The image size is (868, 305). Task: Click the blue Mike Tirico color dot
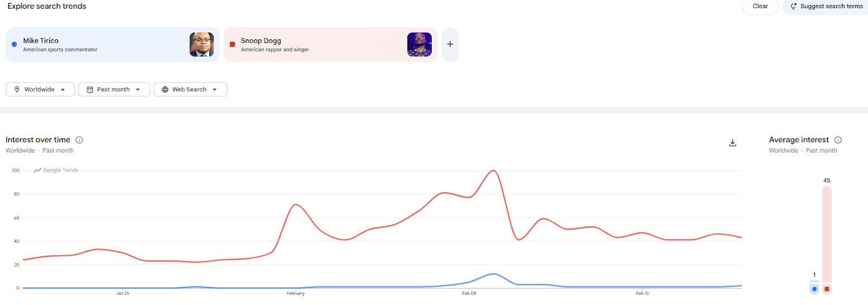(x=14, y=45)
